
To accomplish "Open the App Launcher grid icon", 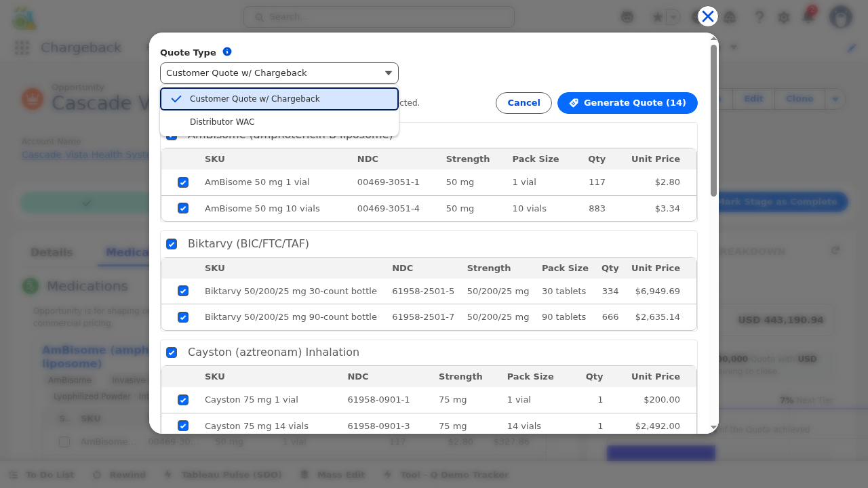I will pos(22,47).
